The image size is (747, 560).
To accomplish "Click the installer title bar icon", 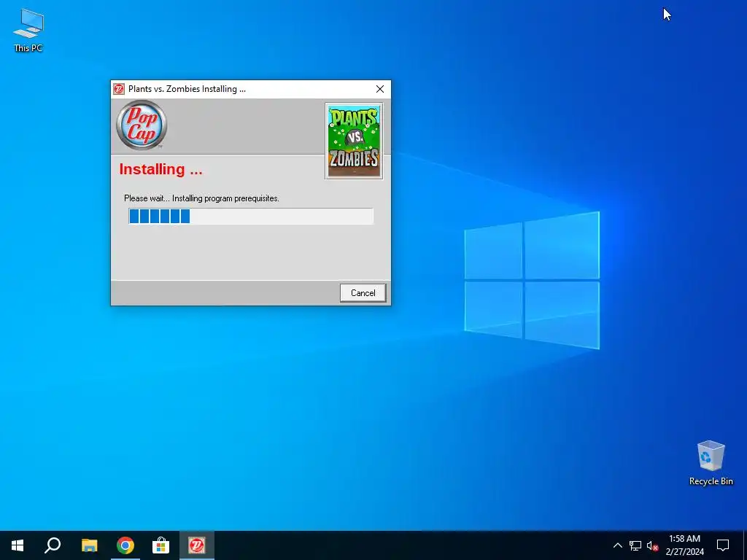I will 119,89.
